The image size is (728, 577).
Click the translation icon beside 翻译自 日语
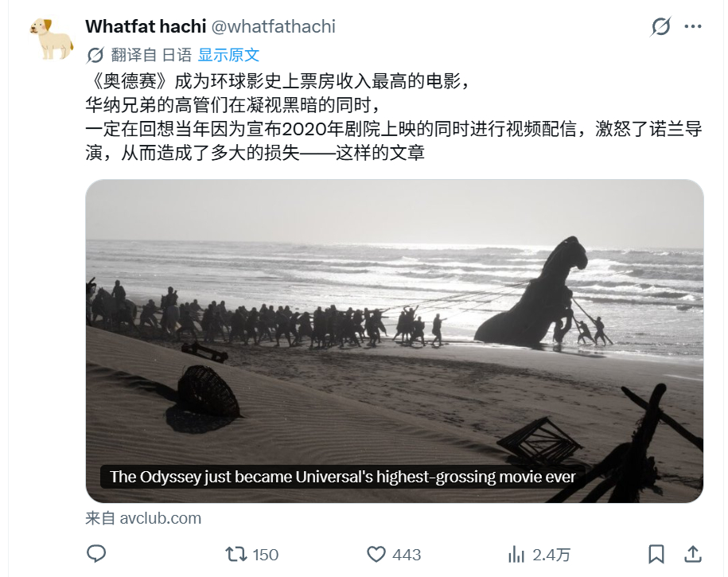[x=95, y=55]
